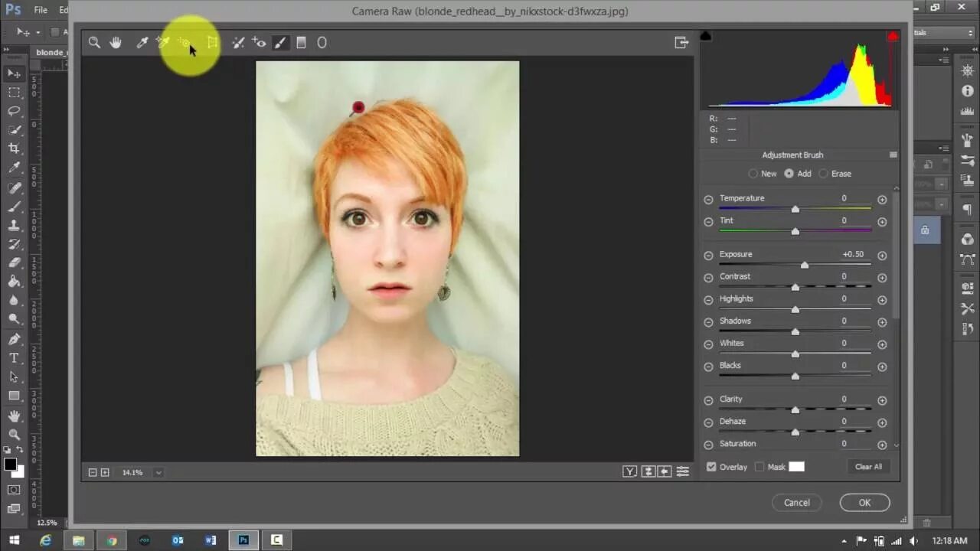Click the Clear All button
Image resolution: width=980 pixels, height=551 pixels.
click(868, 467)
